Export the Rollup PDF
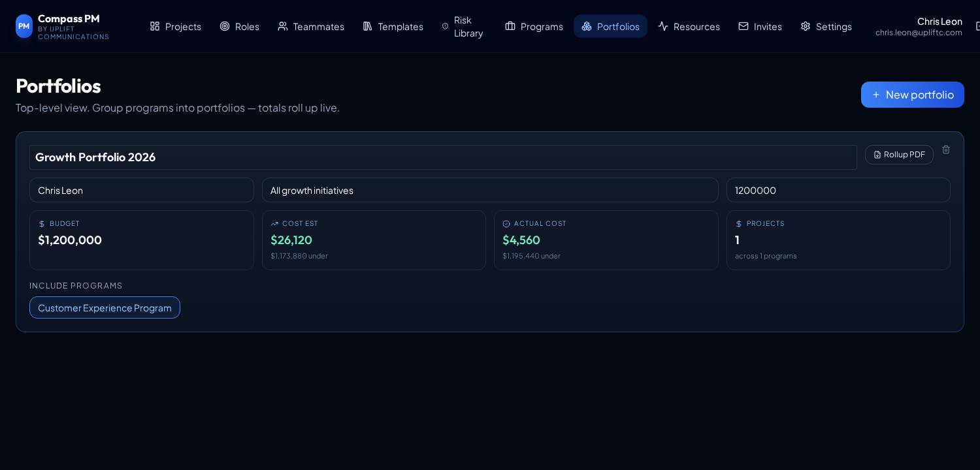980x470 pixels. coord(899,155)
